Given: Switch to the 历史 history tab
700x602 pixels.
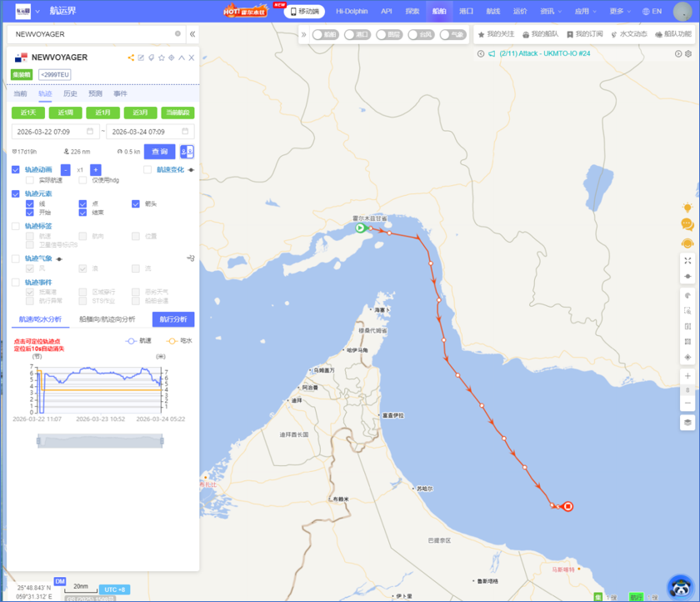Looking at the screenshot, I should coord(70,93).
